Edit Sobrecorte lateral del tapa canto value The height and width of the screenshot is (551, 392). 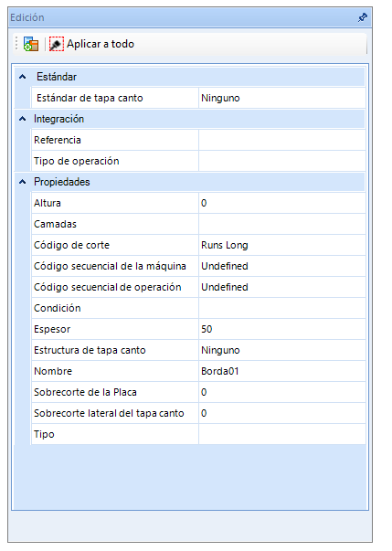point(282,413)
